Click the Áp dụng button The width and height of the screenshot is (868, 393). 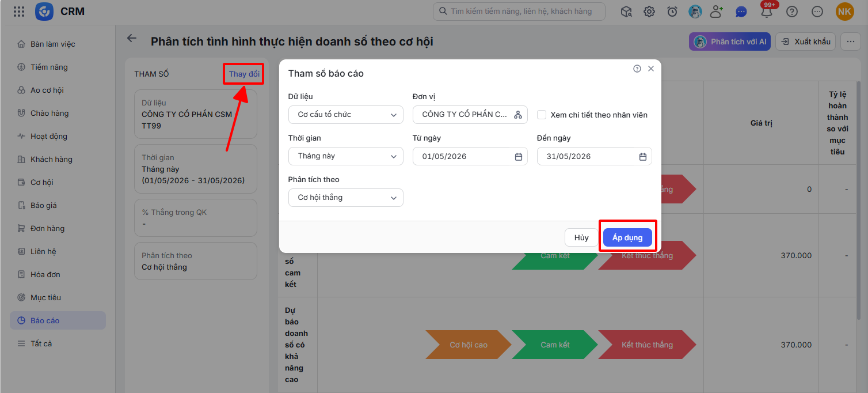pyautogui.click(x=627, y=237)
